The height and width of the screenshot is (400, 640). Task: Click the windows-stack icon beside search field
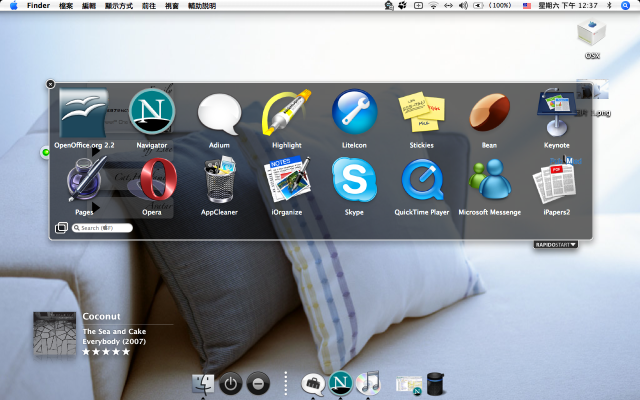[61, 228]
